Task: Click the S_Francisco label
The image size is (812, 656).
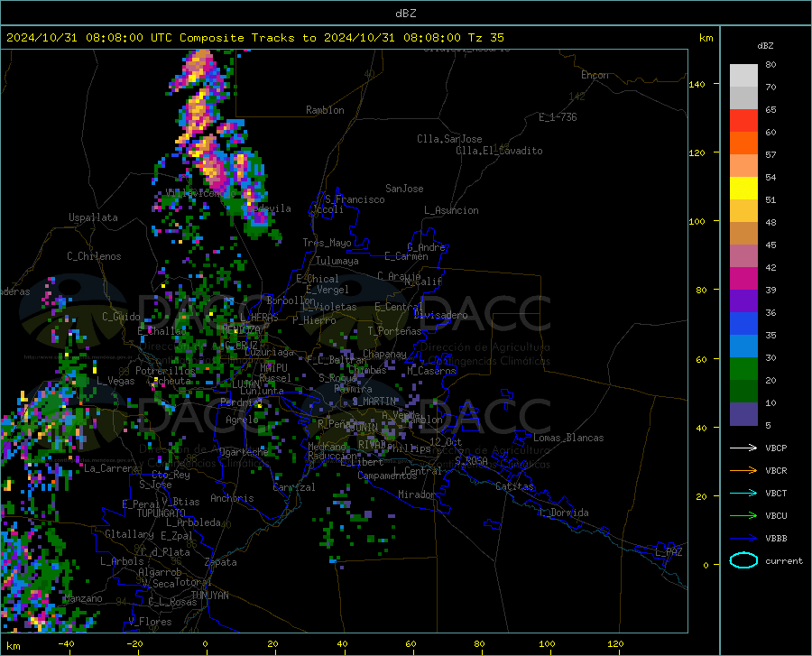Action: [355, 199]
